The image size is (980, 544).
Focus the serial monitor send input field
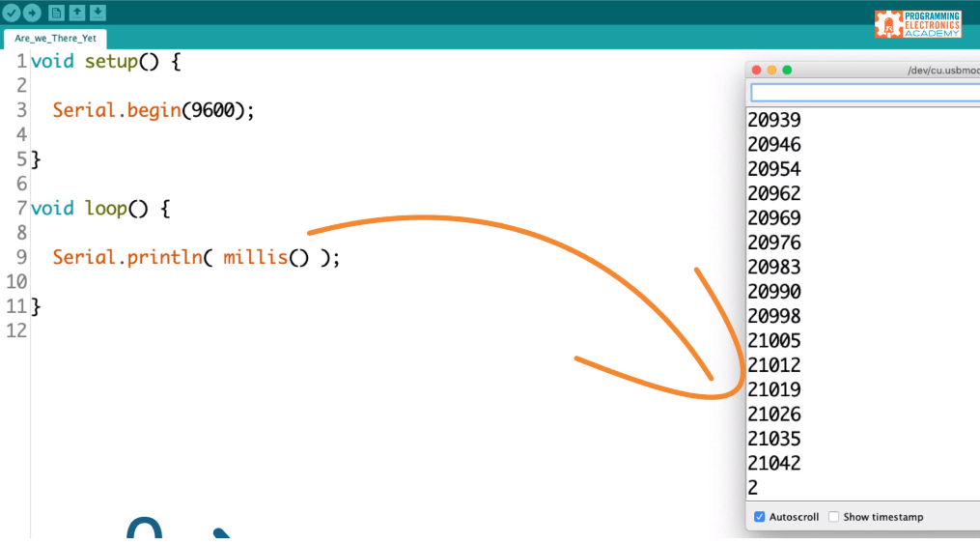click(x=864, y=93)
